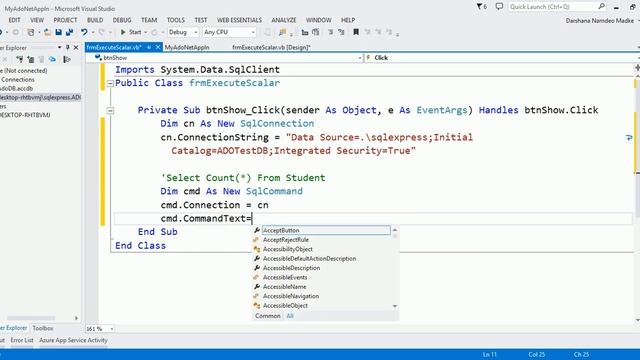640x360 pixels.
Task: Switch to the frmExecuteScalar.vb [Design] tab
Action: click(x=271, y=47)
